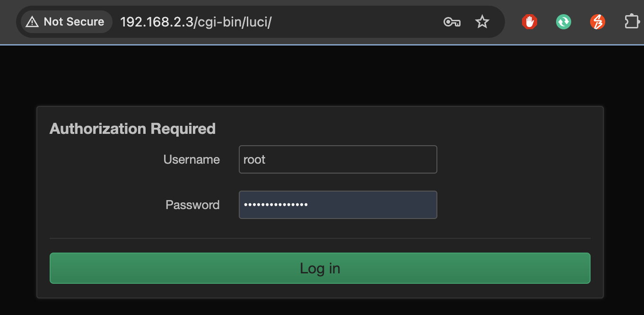Click inside the Username field containing root
Image resolution: width=644 pixels, height=315 pixels.
click(x=337, y=159)
